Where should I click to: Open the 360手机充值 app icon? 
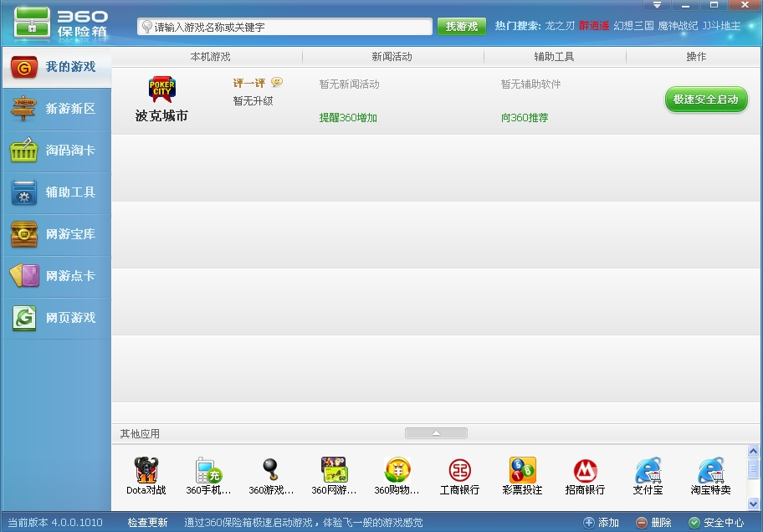click(x=208, y=470)
